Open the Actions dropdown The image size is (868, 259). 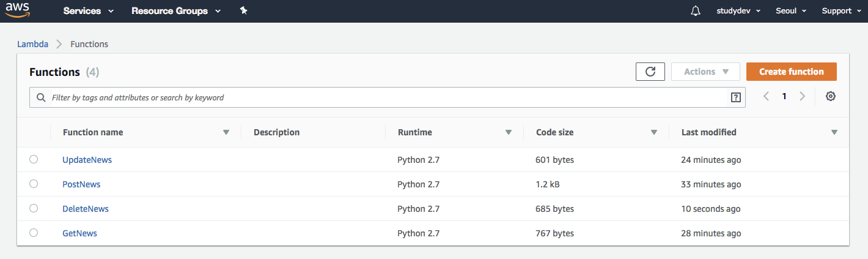[705, 72]
